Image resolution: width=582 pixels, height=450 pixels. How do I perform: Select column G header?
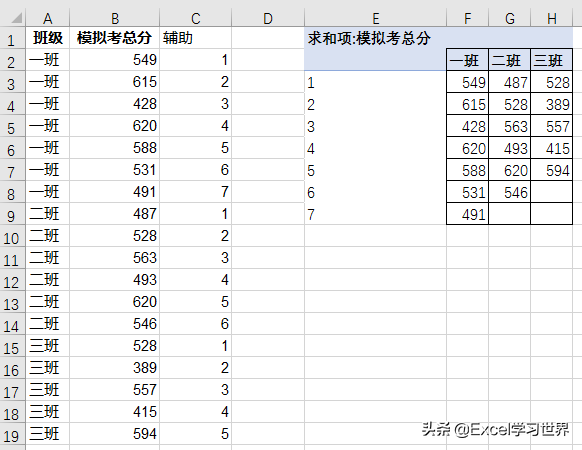[x=510, y=18]
